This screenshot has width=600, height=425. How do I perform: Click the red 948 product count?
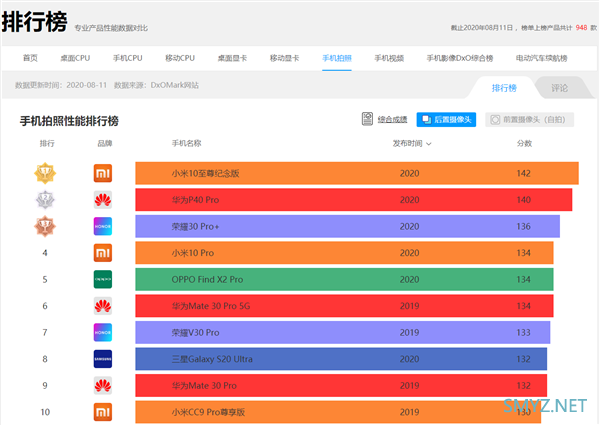click(x=581, y=28)
